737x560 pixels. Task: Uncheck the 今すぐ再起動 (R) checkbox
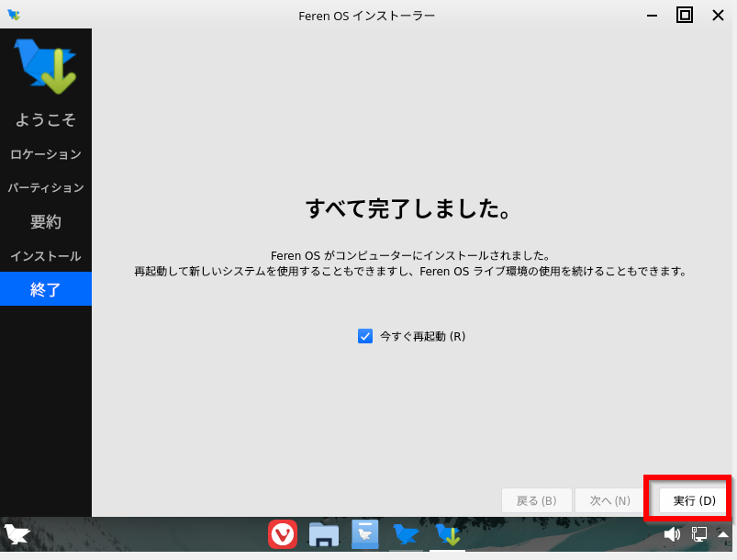point(365,336)
